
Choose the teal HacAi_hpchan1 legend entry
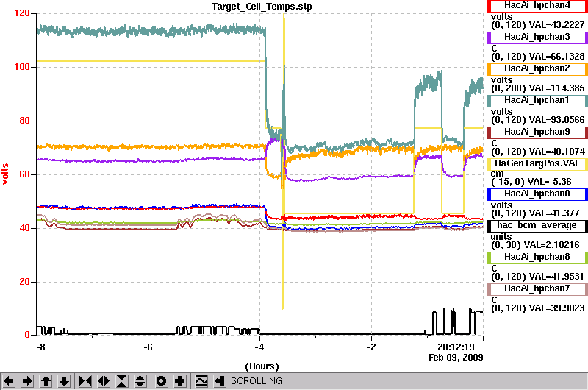point(537,101)
